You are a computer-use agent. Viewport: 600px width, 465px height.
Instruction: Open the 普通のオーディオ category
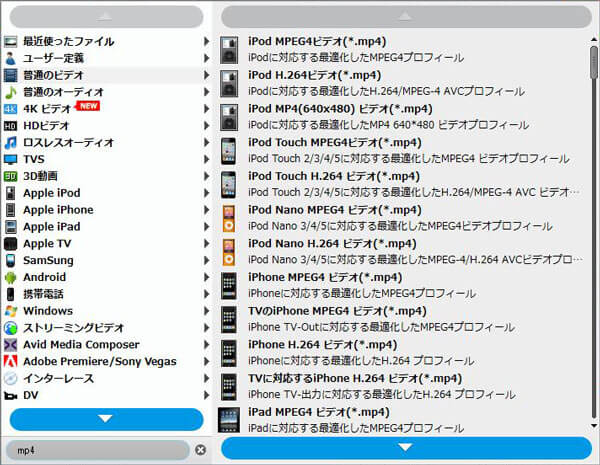[106, 92]
